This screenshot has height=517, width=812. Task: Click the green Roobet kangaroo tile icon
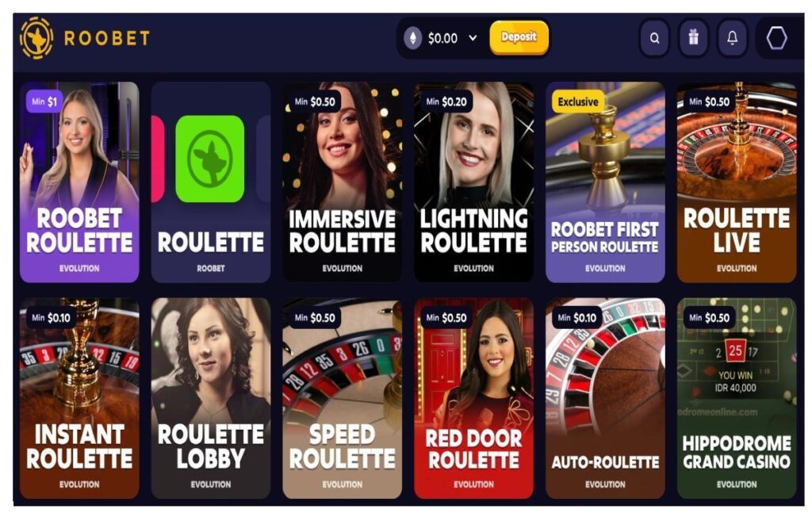[209, 159]
